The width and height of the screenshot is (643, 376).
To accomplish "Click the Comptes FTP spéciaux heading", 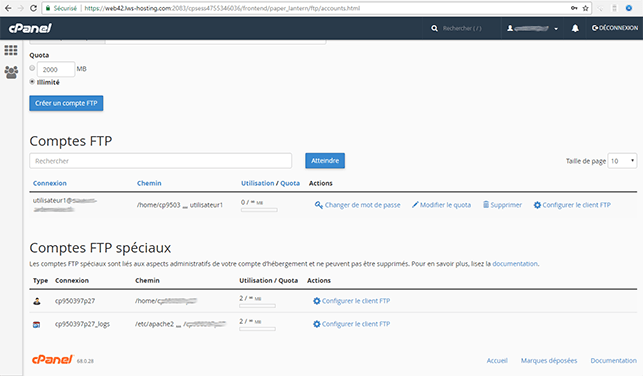I will 100,248.
